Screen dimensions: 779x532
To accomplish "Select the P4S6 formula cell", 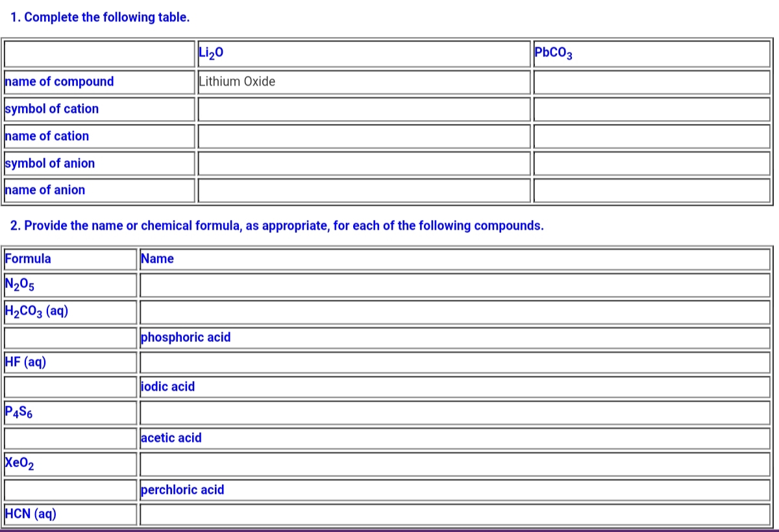I will (x=69, y=413).
